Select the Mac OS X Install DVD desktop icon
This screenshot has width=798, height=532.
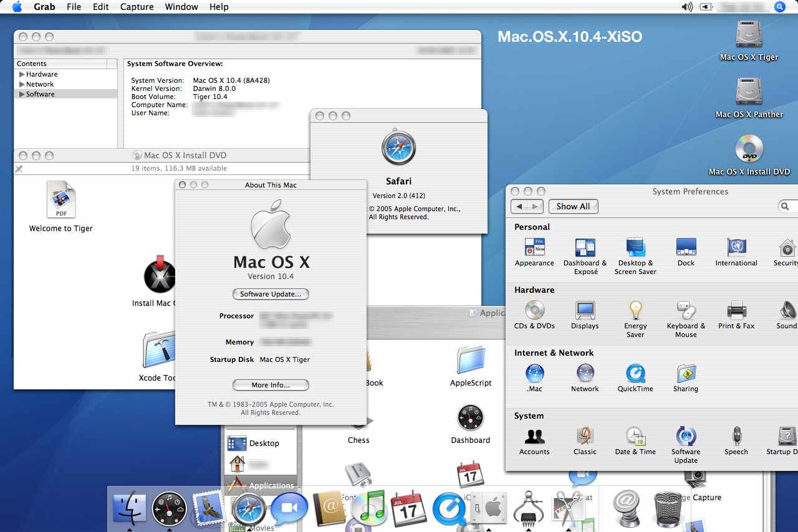pos(749,155)
